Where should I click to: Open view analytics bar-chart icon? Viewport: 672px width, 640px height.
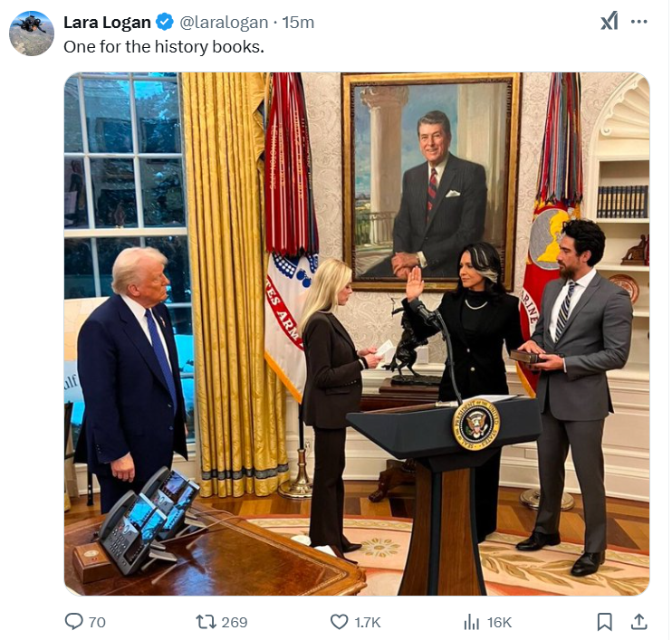click(x=472, y=622)
